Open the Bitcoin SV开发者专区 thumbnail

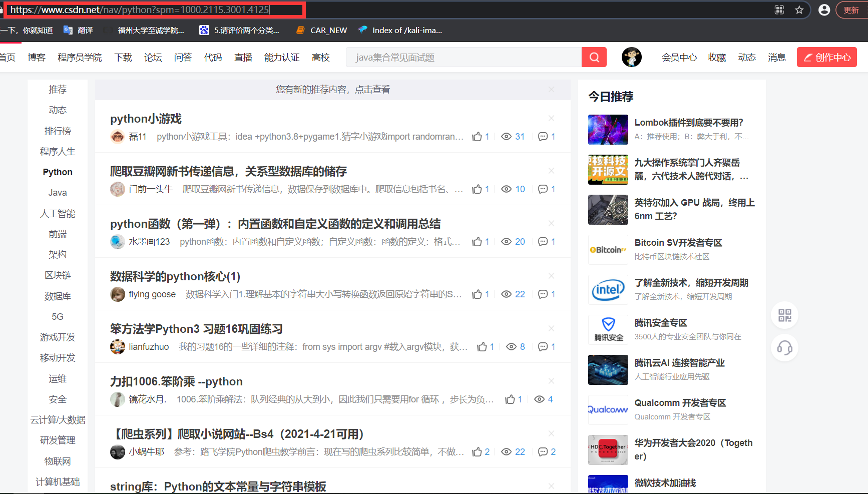(x=608, y=250)
